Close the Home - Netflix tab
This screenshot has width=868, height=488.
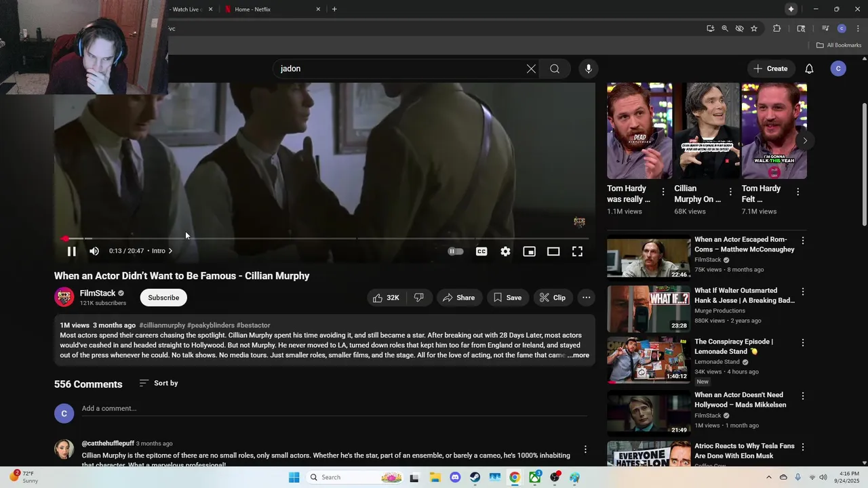pyautogui.click(x=318, y=9)
